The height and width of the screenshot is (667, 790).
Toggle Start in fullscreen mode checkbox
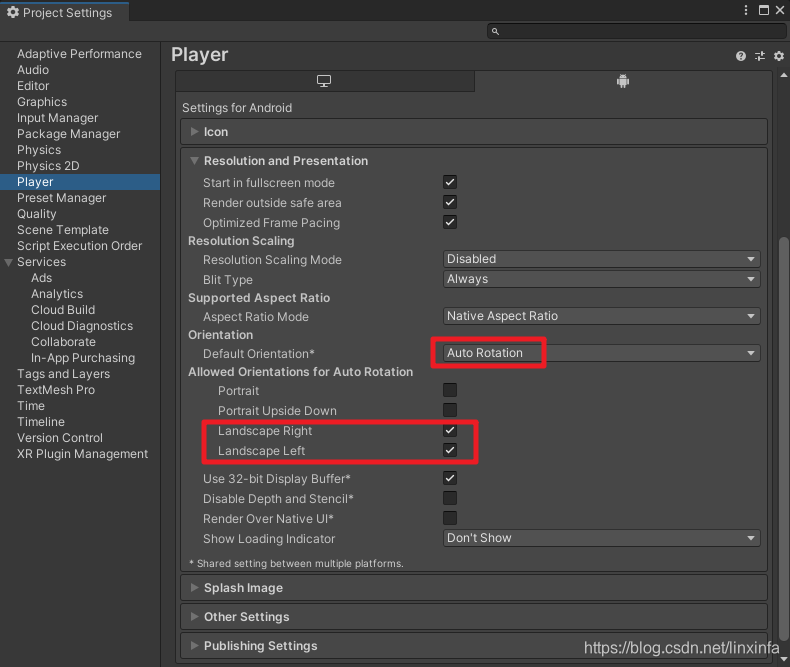(x=450, y=182)
